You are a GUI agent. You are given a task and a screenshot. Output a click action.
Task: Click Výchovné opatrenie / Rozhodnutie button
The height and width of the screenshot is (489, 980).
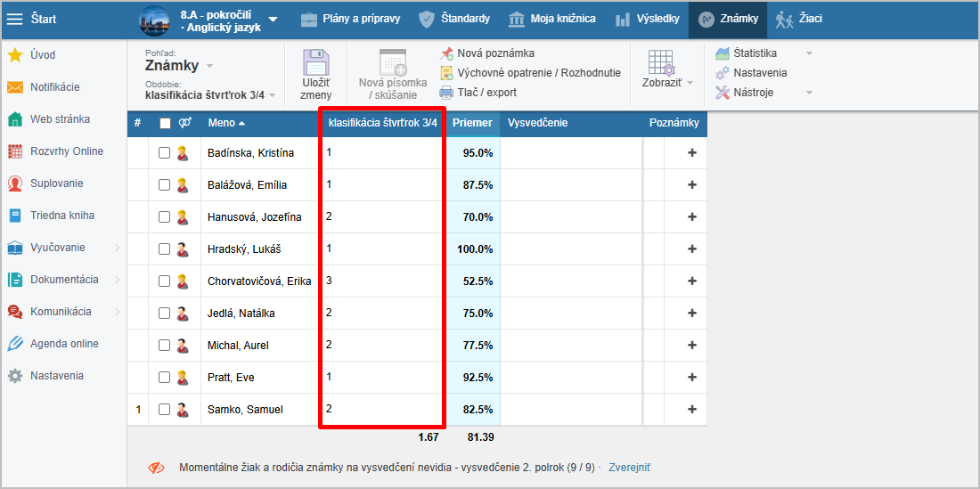pyautogui.click(x=538, y=73)
